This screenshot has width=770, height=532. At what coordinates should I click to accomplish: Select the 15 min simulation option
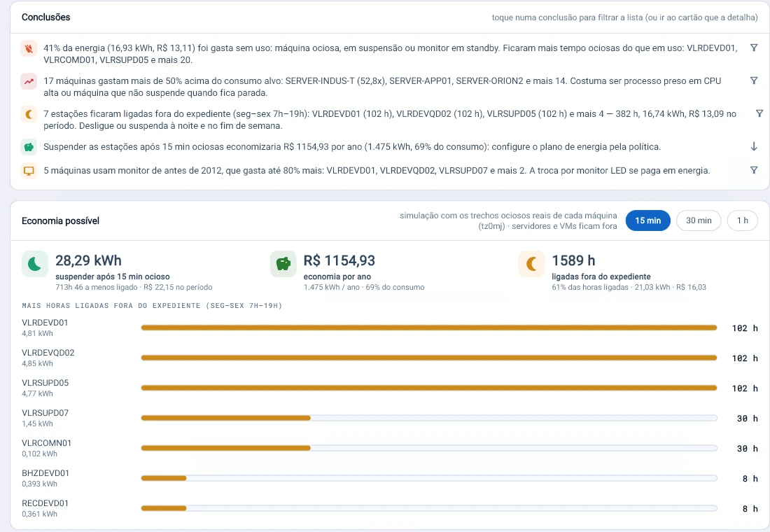point(647,220)
